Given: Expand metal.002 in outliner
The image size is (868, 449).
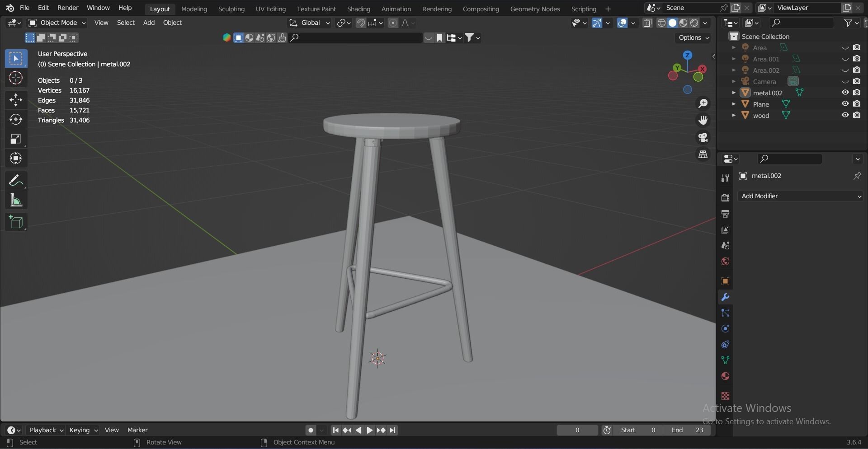Looking at the screenshot, I should (x=733, y=93).
